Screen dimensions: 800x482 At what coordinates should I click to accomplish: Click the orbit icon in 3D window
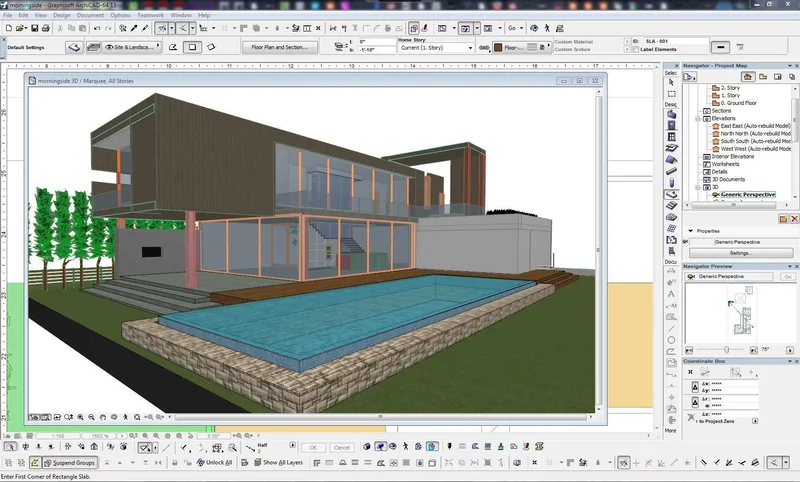pos(114,417)
